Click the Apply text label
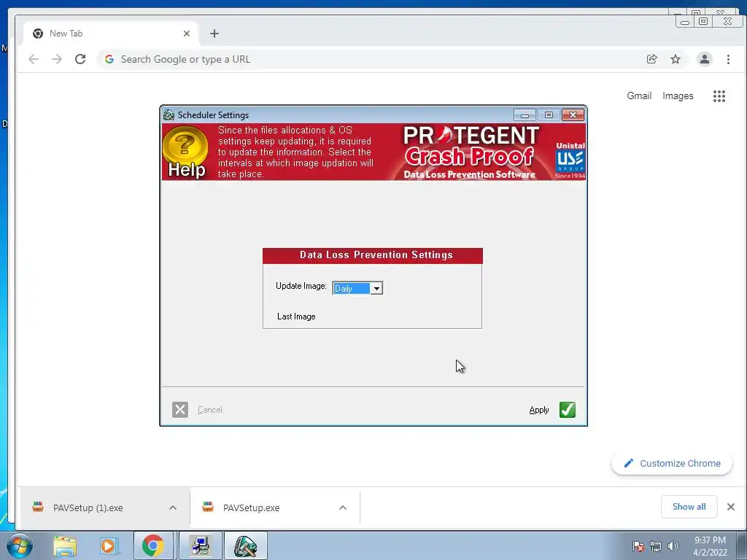The width and height of the screenshot is (747, 560). (539, 410)
